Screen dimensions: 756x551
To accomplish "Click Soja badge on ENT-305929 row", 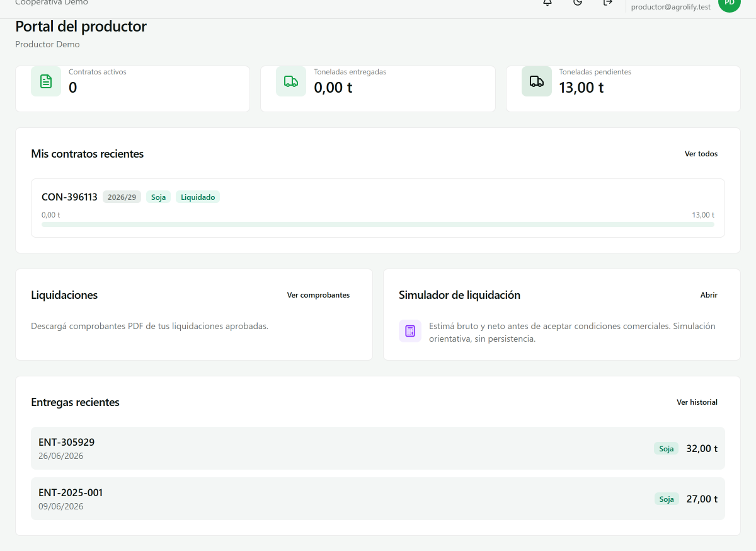I will click(x=667, y=449).
